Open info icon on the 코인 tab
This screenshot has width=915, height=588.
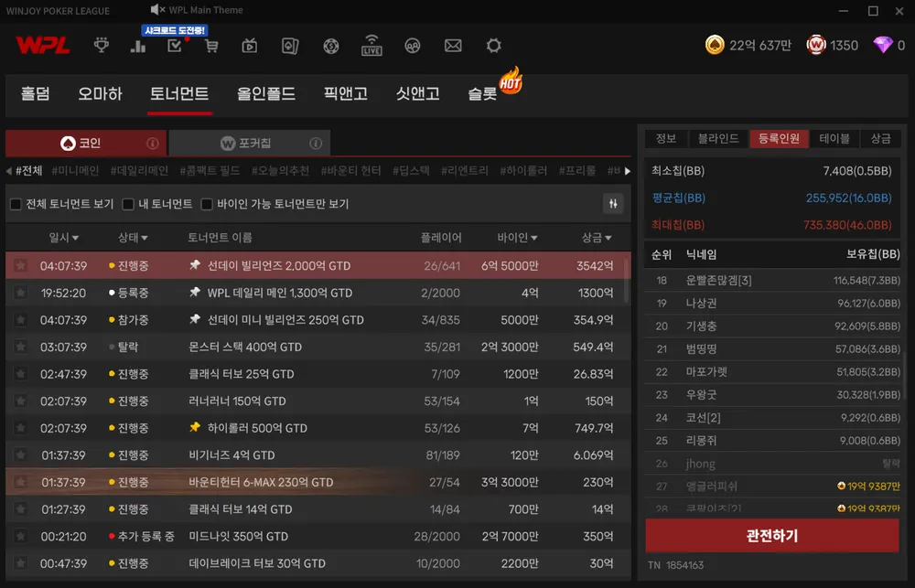click(152, 143)
